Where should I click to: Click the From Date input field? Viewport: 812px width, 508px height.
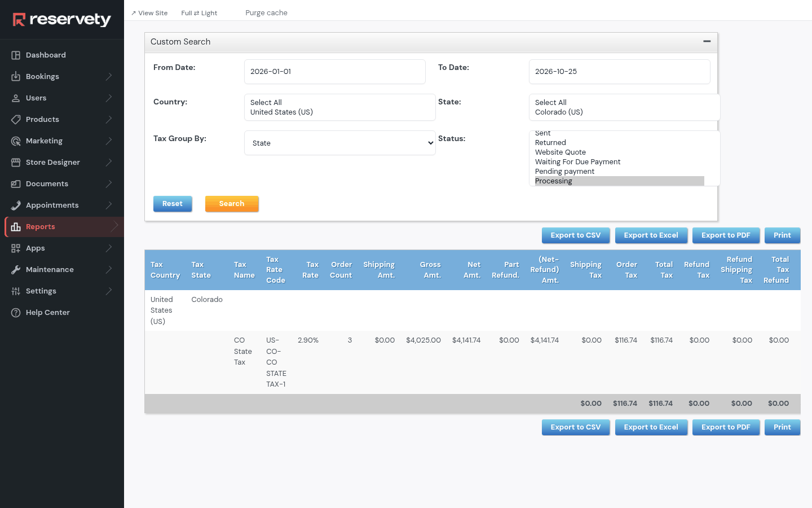[x=335, y=72]
